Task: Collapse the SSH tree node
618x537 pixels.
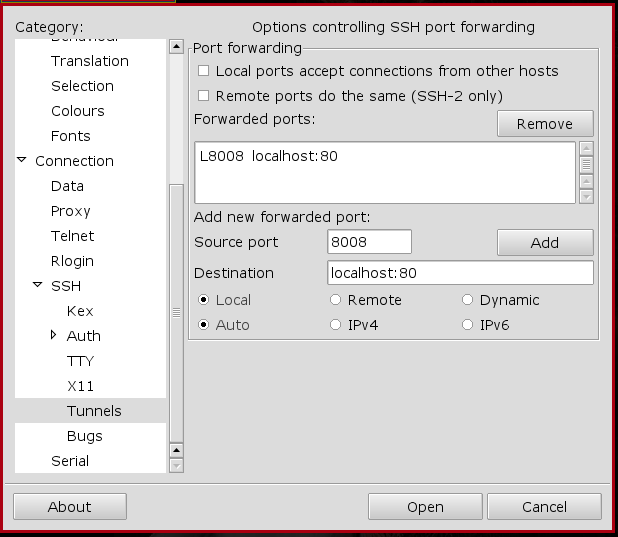Action: (38, 285)
